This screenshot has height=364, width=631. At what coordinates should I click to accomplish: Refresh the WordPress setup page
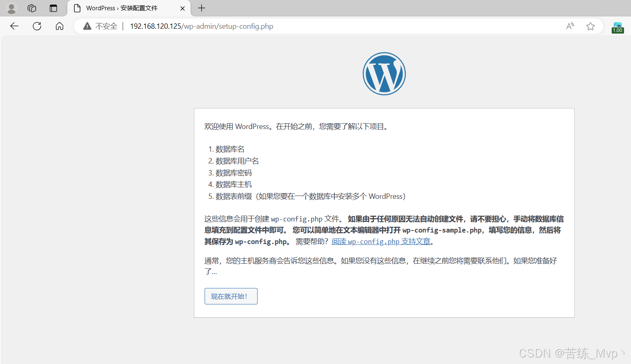pos(37,26)
